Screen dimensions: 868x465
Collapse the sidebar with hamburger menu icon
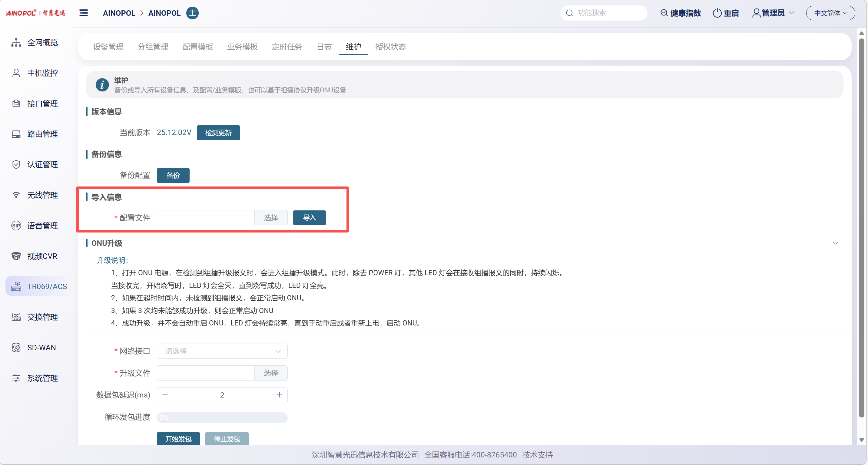tap(84, 13)
